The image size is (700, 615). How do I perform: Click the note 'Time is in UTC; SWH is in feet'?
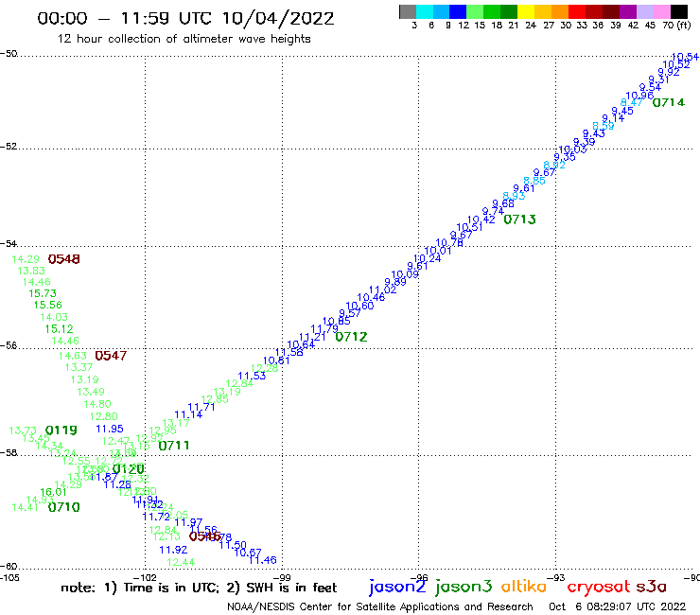tap(199, 588)
